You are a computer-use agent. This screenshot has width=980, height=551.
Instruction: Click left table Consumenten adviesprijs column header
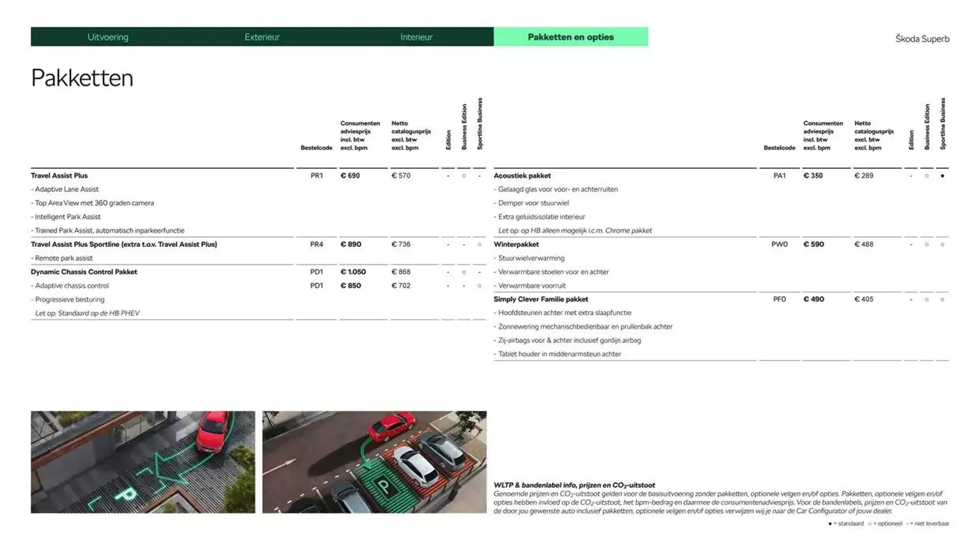pos(360,136)
